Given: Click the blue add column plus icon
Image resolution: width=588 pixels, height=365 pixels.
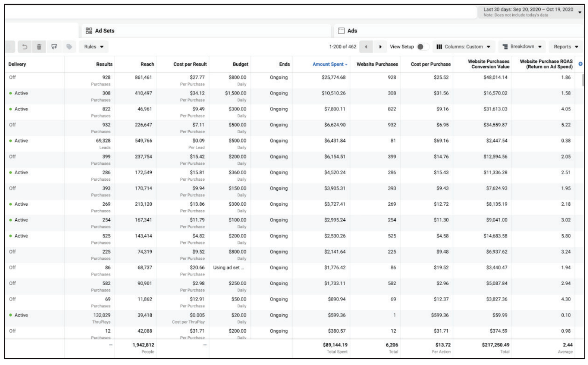Looking at the screenshot, I should (580, 64).
